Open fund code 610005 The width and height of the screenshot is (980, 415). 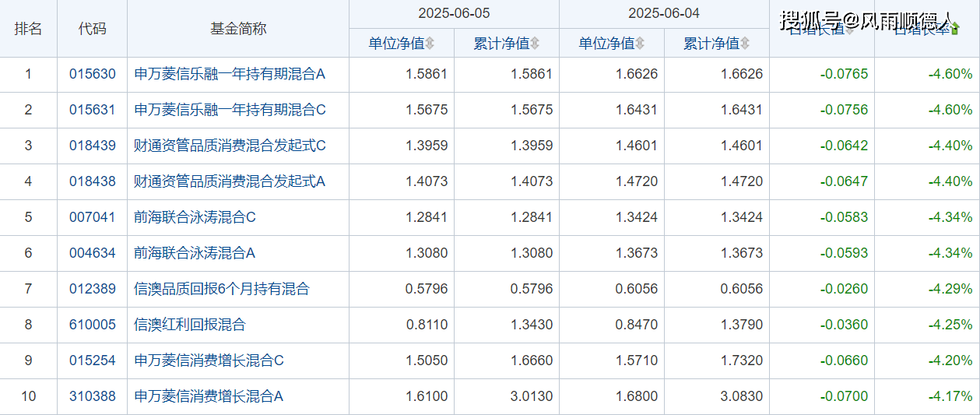(x=92, y=325)
